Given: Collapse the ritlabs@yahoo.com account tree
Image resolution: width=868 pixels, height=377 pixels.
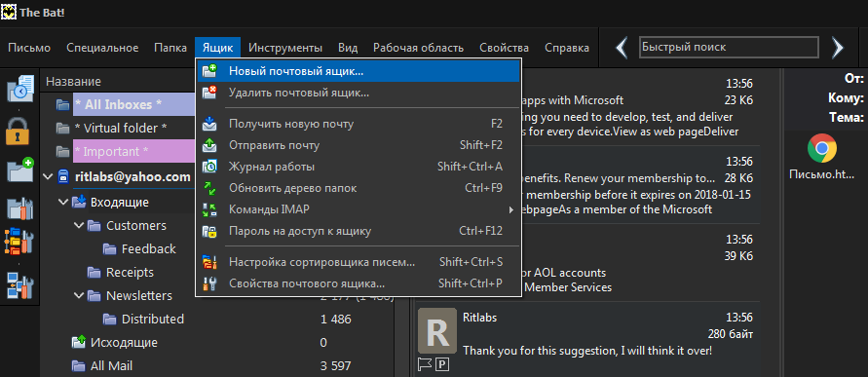Looking at the screenshot, I should (x=48, y=177).
